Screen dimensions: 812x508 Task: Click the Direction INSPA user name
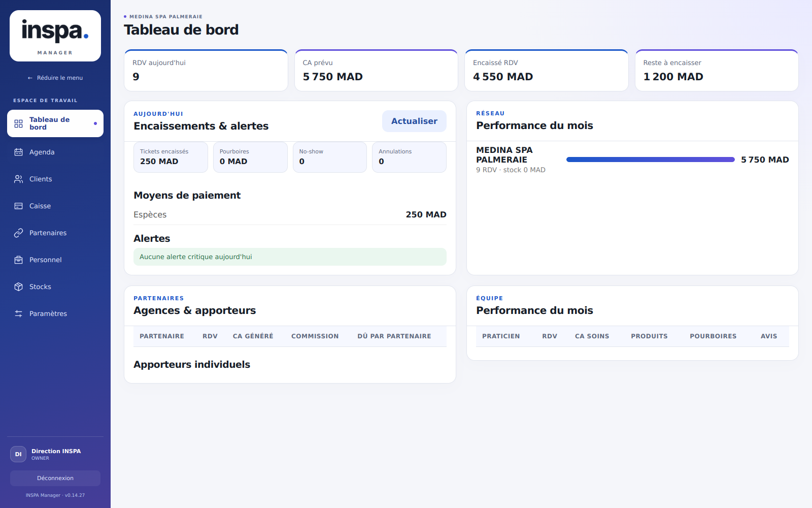(x=56, y=451)
